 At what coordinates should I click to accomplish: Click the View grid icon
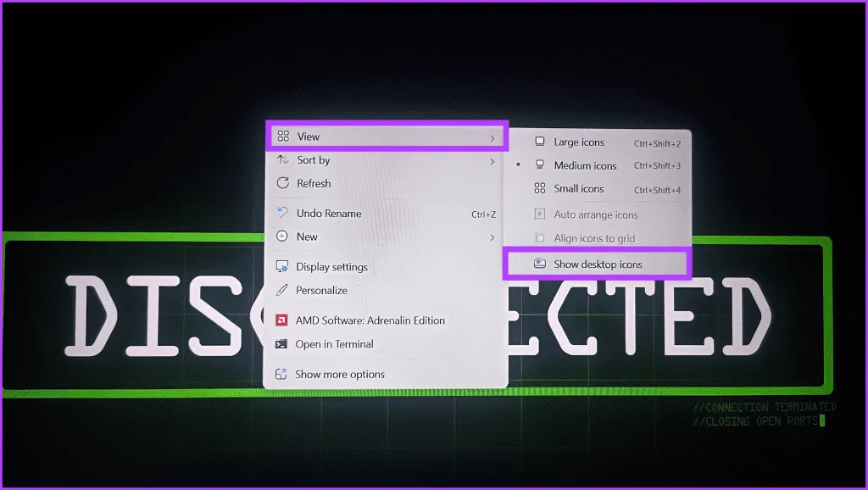(283, 136)
